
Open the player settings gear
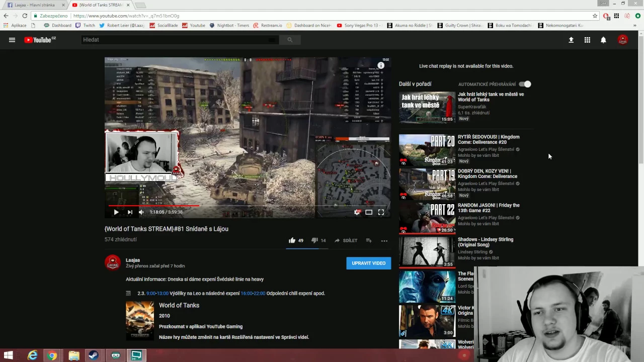(357, 212)
